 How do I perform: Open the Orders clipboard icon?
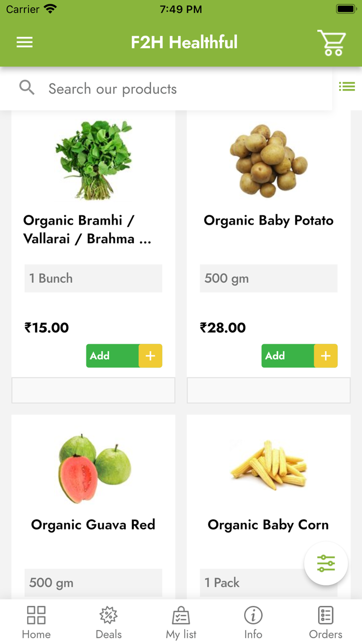pos(325,615)
